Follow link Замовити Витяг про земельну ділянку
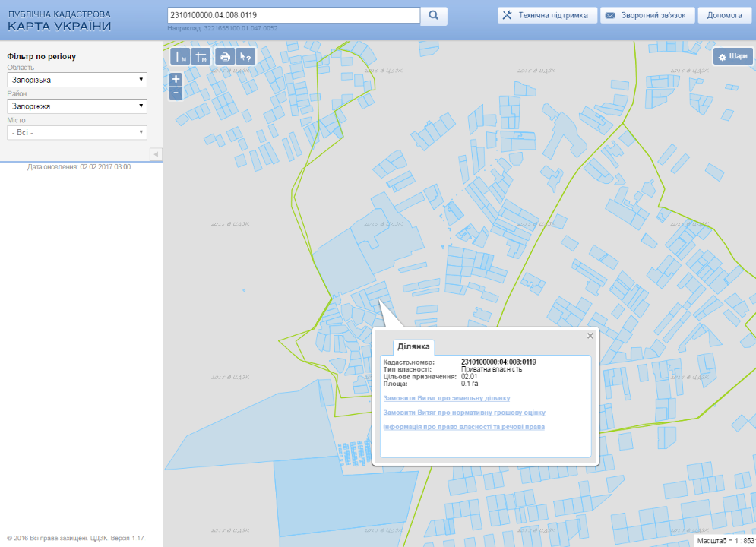Image resolution: width=756 pixels, height=547 pixels. pyautogui.click(x=447, y=398)
